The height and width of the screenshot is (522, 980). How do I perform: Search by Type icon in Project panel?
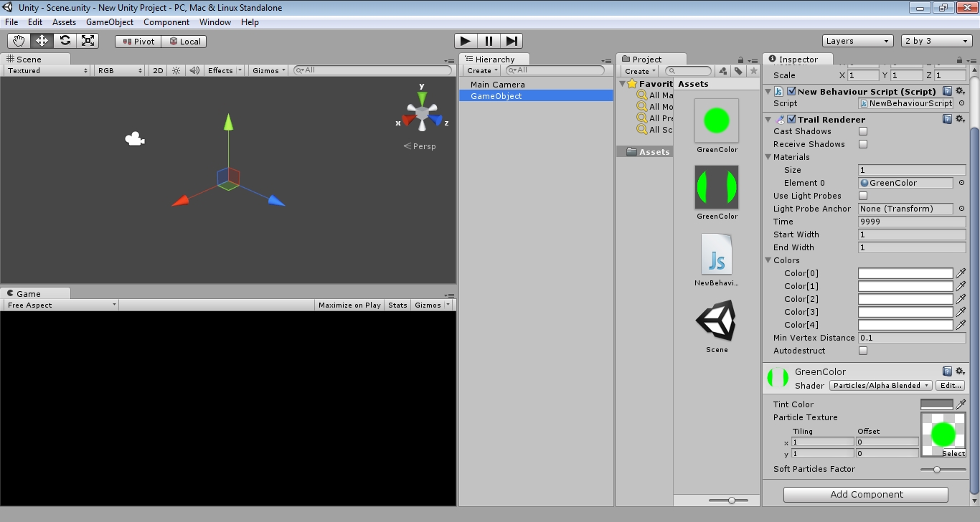[x=723, y=71]
